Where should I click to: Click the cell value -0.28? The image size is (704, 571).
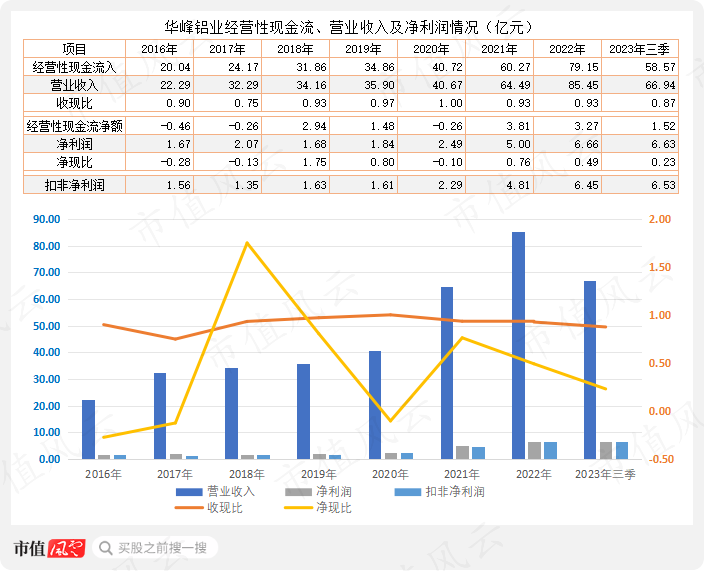tap(176, 162)
